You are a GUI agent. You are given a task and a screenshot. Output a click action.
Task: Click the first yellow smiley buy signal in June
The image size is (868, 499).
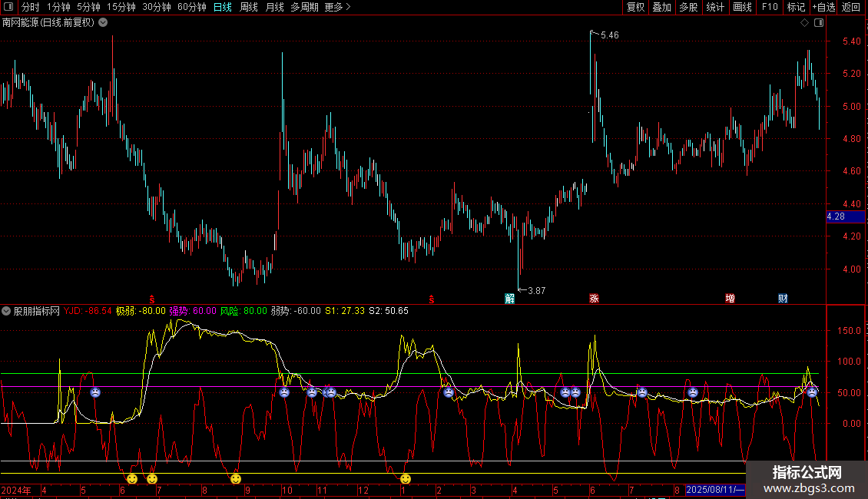(x=132, y=478)
